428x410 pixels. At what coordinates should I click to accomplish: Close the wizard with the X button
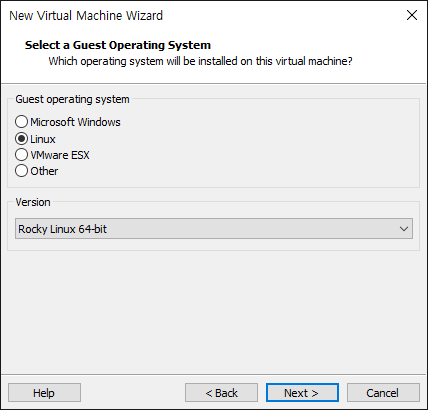tap(412, 15)
